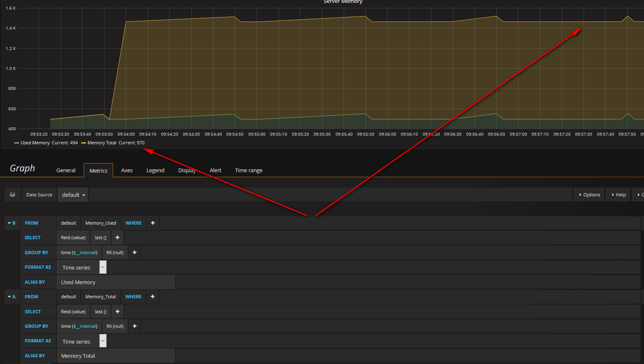Click plus in query A SELECT row
This screenshot has height=364, width=644.
(117, 312)
